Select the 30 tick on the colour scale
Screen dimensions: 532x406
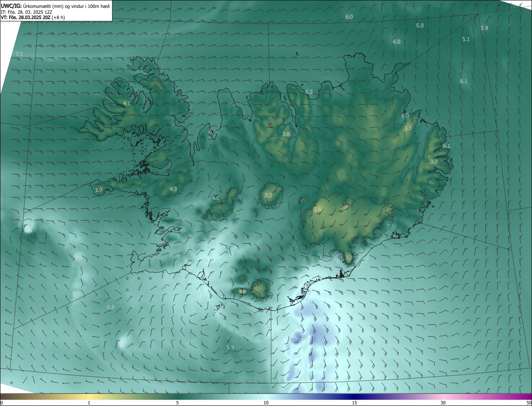click(x=443, y=403)
